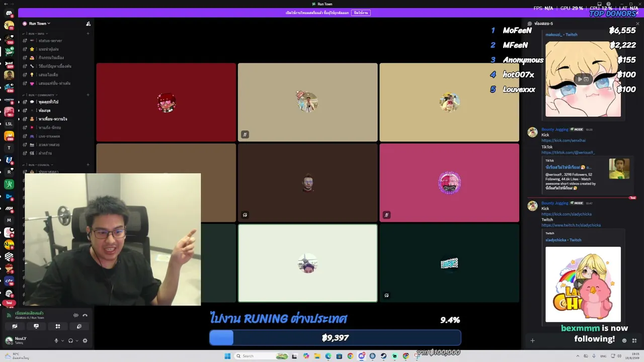Open microphone input options arrow
The width and height of the screenshot is (644, 362).
(62, 340)
